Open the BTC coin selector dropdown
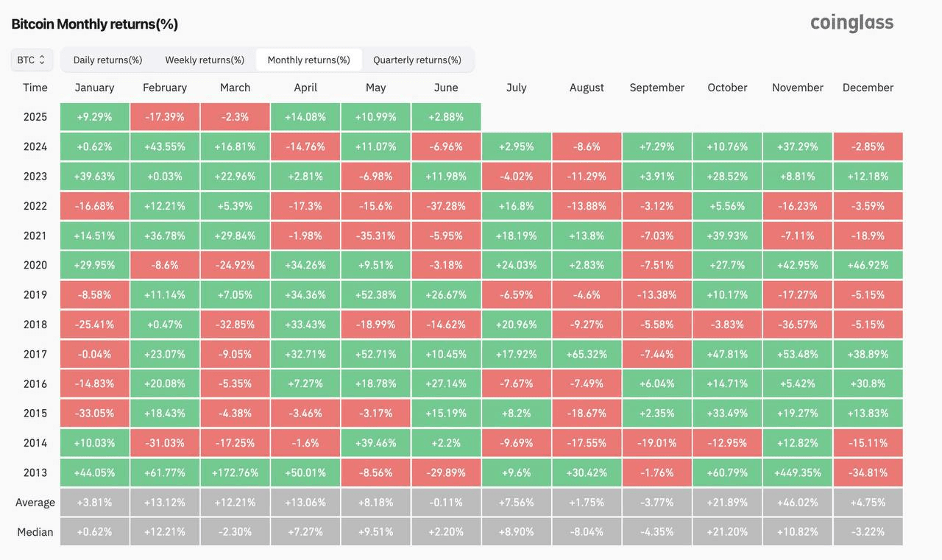Image resolution: width=942 pixels, height=560 pixels. tap(32, 60)
